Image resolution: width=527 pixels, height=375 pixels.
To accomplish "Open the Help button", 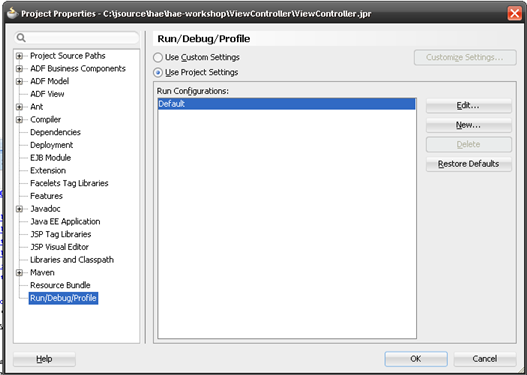I will [44, 359].
